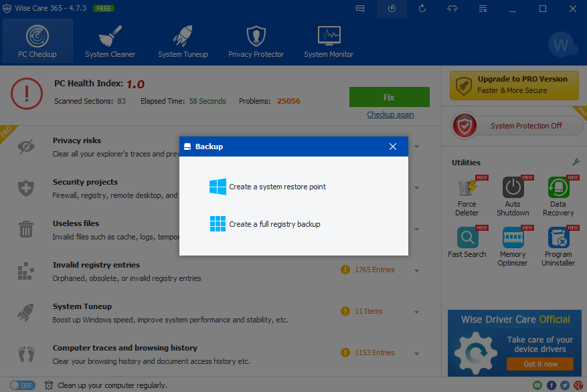This screenshot has height=392, width=587.
Task: Open the Google Plus icon at bottom
Action: [x=578, y=385]
